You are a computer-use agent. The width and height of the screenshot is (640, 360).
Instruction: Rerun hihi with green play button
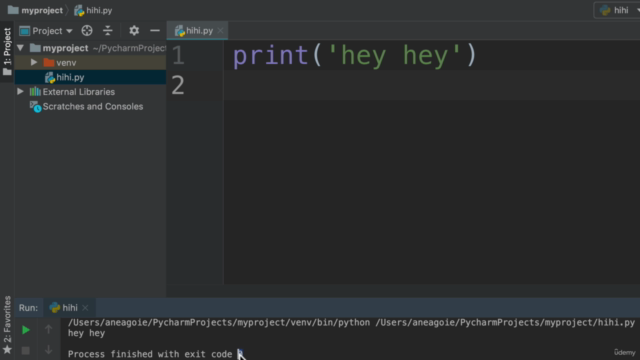click(26, 330)
